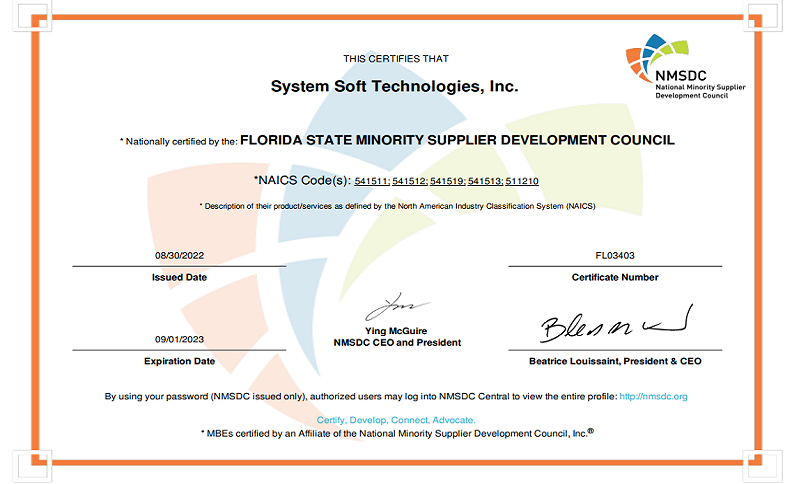Viewport: 792px width, 484px height.
Task: Click the issued date value 08/30/2022
Action: 179,256
